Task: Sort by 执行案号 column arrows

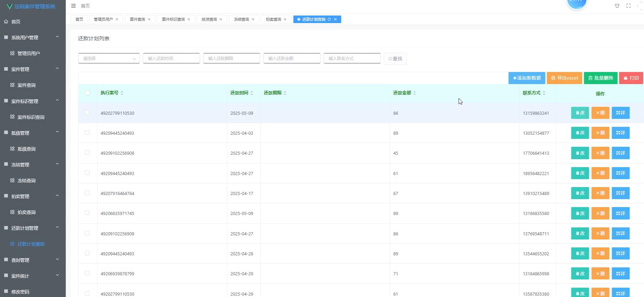Action: pos(122,93)
